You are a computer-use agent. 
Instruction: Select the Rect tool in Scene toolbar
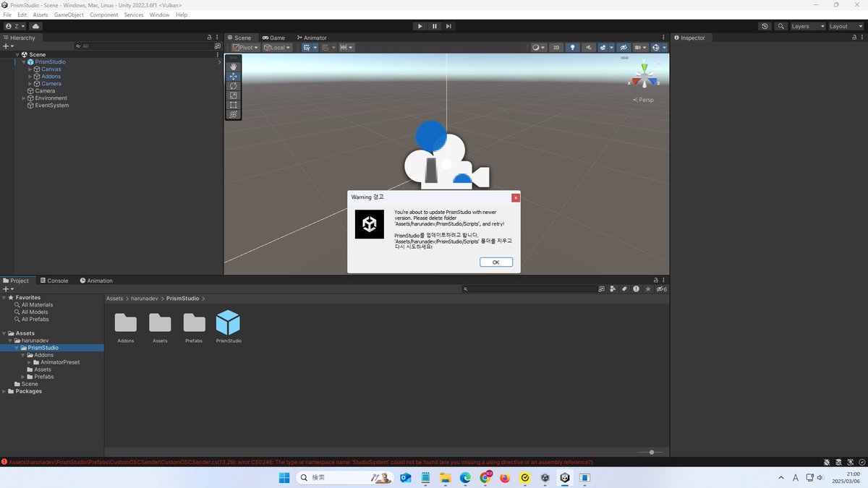(233, 105)
